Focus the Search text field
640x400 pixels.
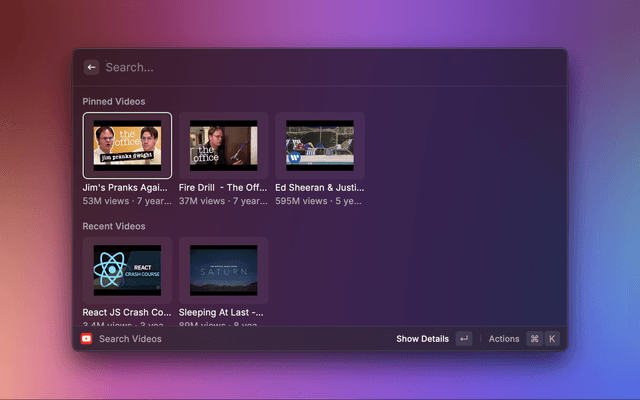(x=300, y=67)
